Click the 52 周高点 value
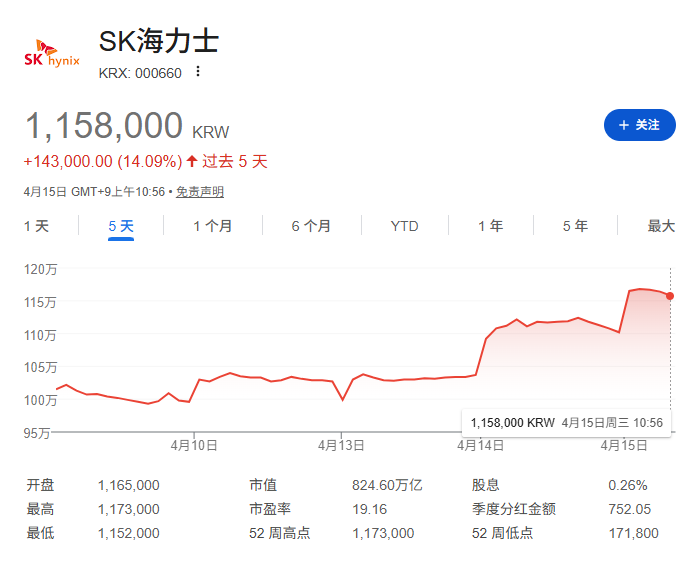The height and width of the screenshot is (565, 692). (x=383, y=533)
